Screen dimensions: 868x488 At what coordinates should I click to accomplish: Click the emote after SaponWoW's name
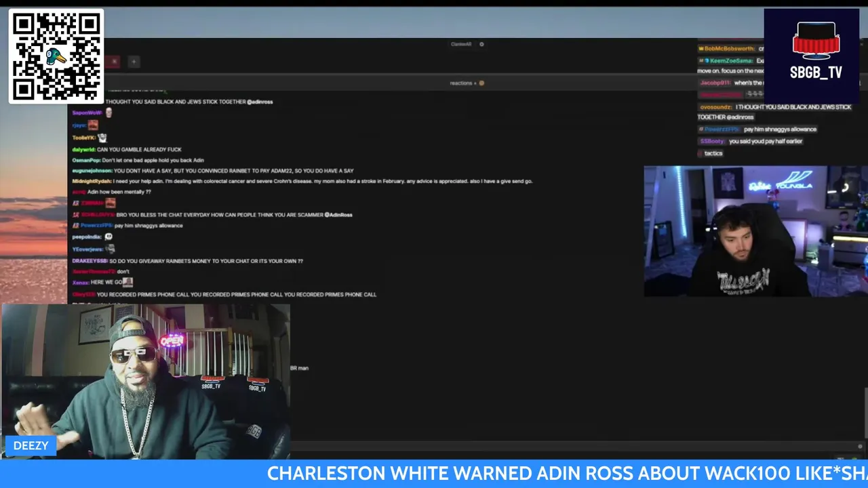[x=108, y=113]
